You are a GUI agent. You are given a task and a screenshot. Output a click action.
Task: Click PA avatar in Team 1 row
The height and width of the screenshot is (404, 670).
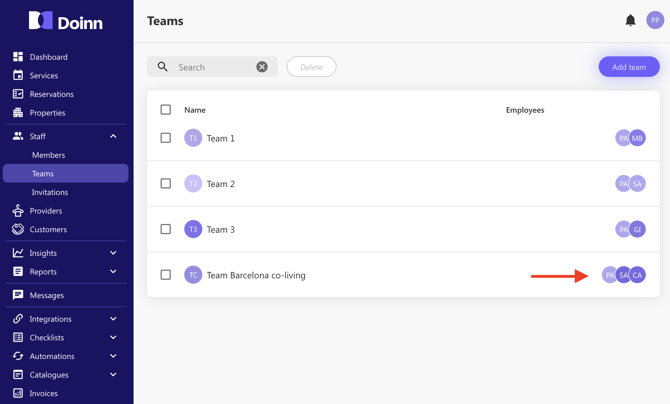coord(622,138)
